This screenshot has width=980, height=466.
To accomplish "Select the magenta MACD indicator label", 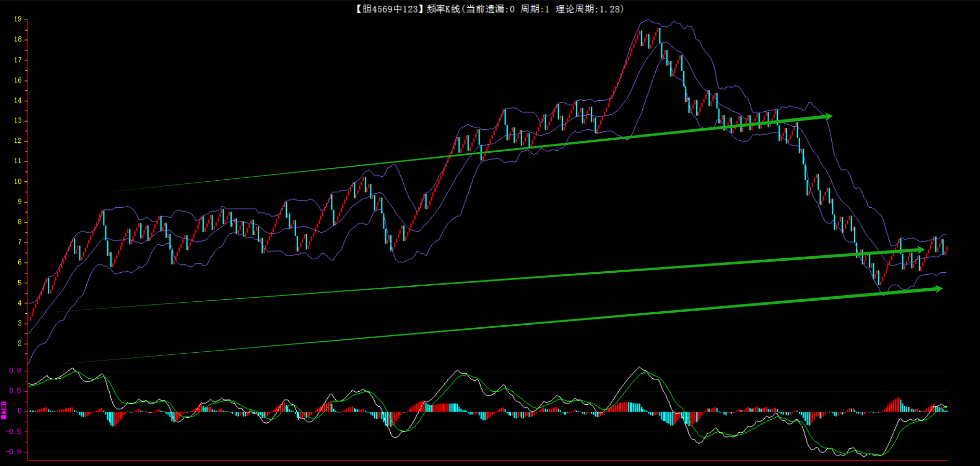I will [x=4, y=410].
